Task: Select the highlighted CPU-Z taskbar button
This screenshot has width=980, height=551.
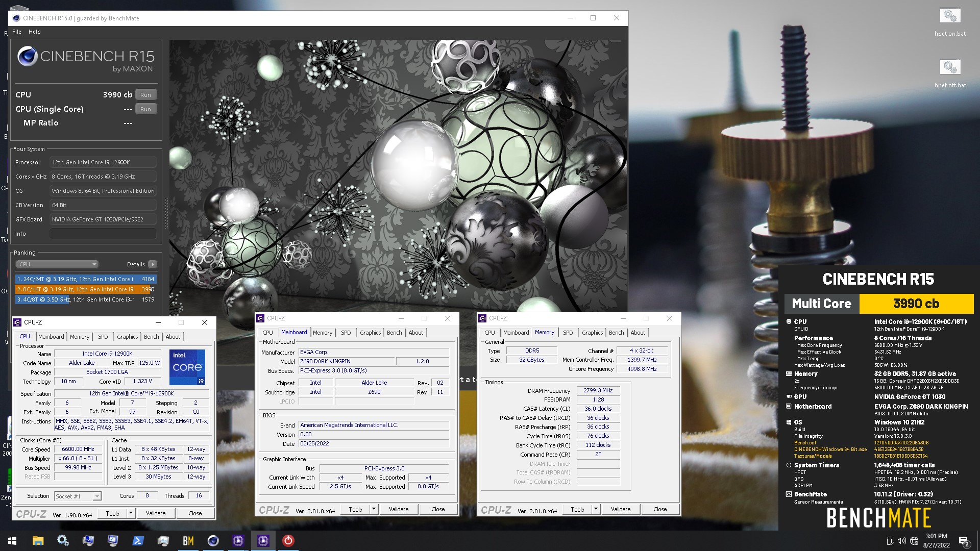Action: click(263, 541)
